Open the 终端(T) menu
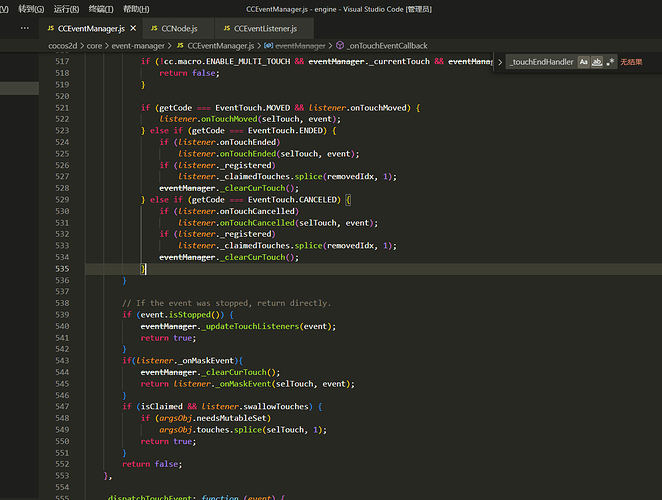 click(102, 8)
